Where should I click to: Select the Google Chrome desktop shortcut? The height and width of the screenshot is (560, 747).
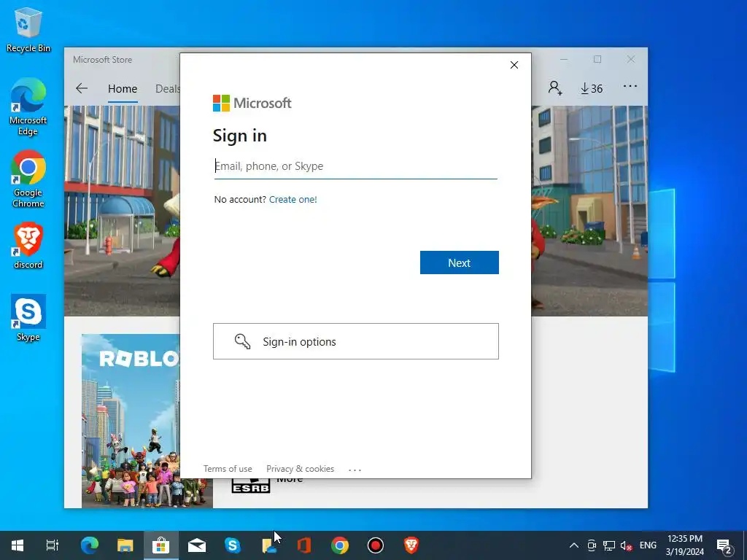(x=28, y=179)
